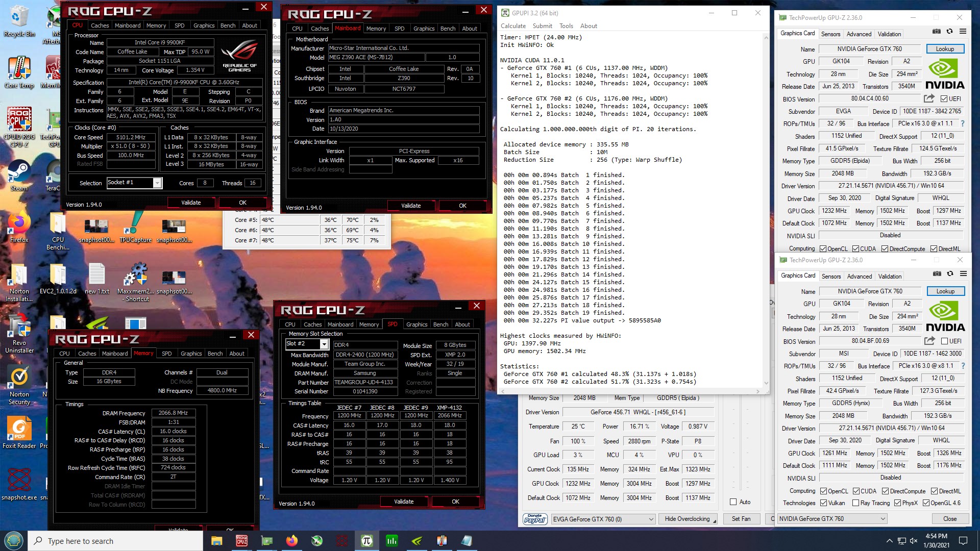Open Core Temp desktop icon

pyautogui.click(x=19, y=72)
